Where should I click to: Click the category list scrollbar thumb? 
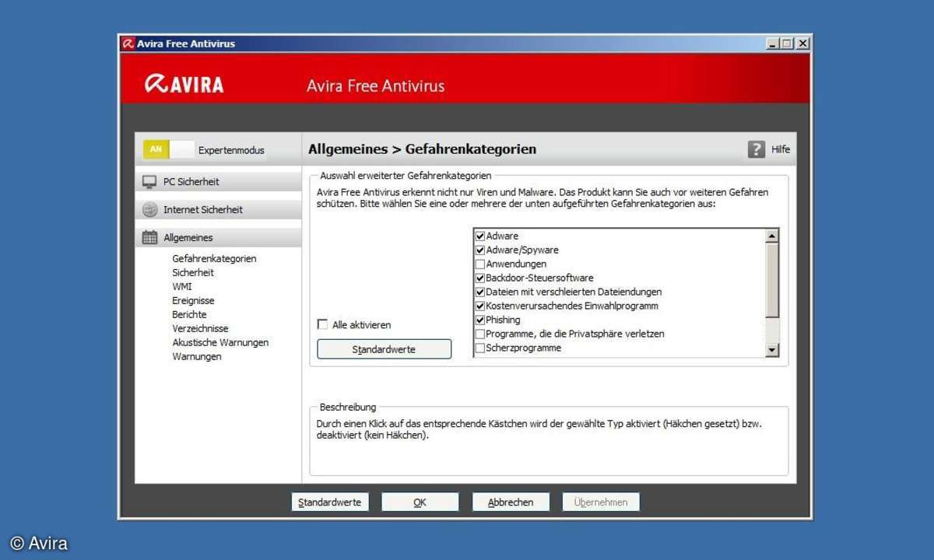(x=772, y=279)
